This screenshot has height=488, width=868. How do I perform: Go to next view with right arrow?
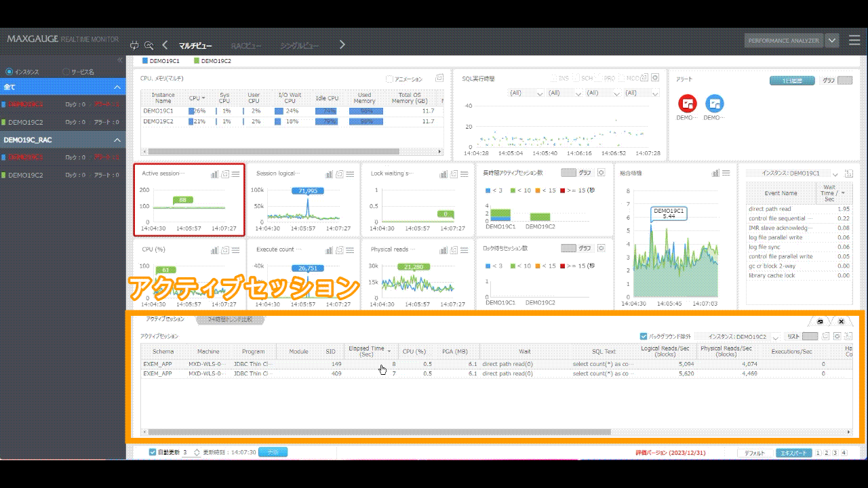pyautogui.click(x=342, y=45)
